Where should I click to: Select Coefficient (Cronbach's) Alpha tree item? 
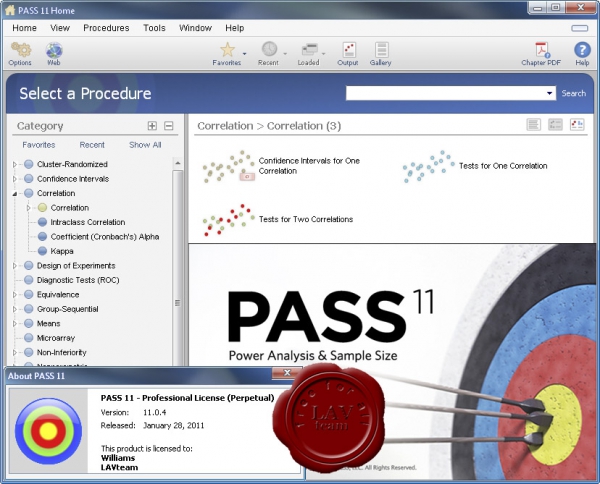click(x=105, y=237)
